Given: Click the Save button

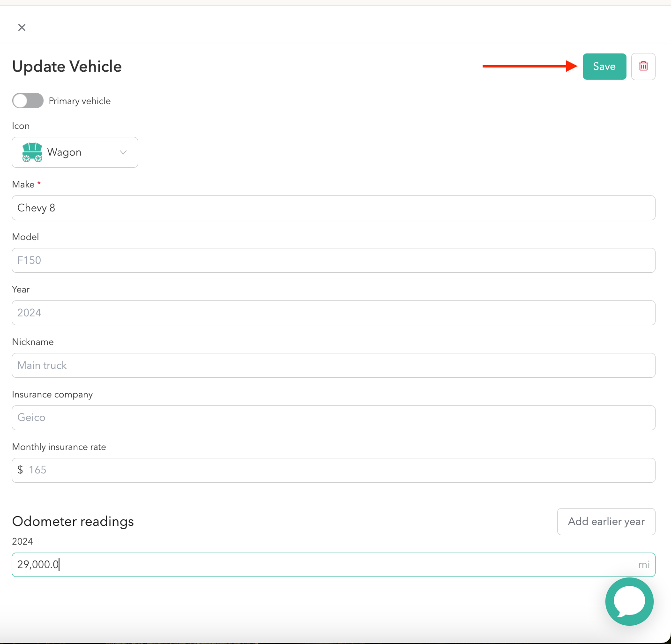Looking at the screenshot, I should [604, 67].
